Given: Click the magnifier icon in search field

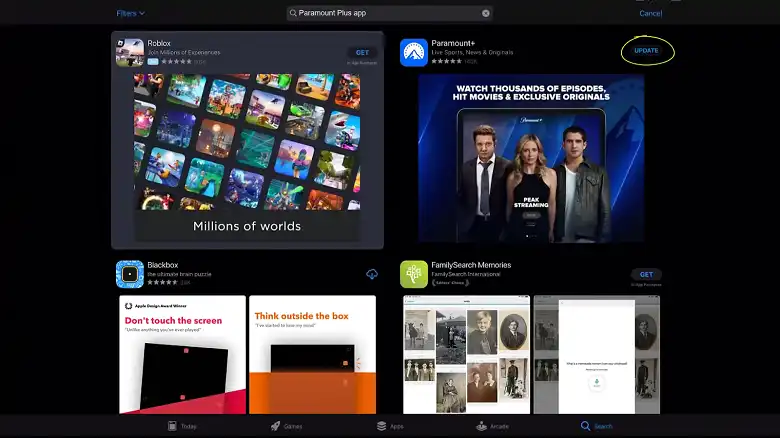Looking at the screenshot, I should coord(293,13).
